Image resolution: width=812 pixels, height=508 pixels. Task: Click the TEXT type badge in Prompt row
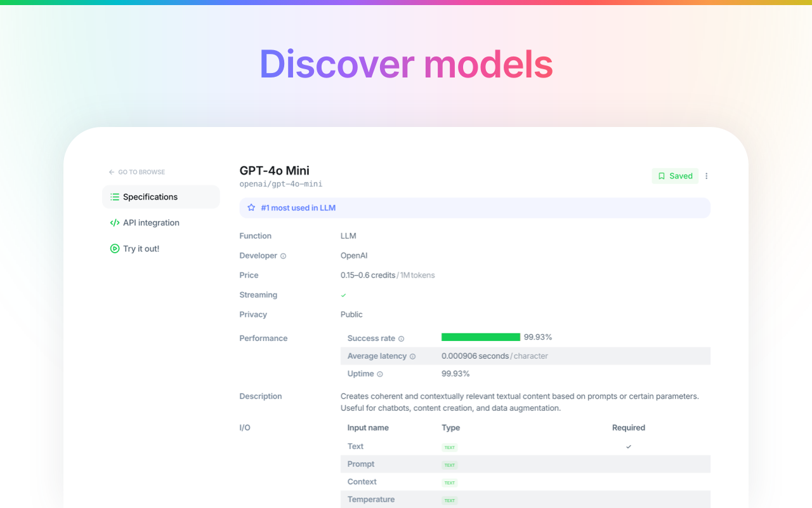(450, 465)
